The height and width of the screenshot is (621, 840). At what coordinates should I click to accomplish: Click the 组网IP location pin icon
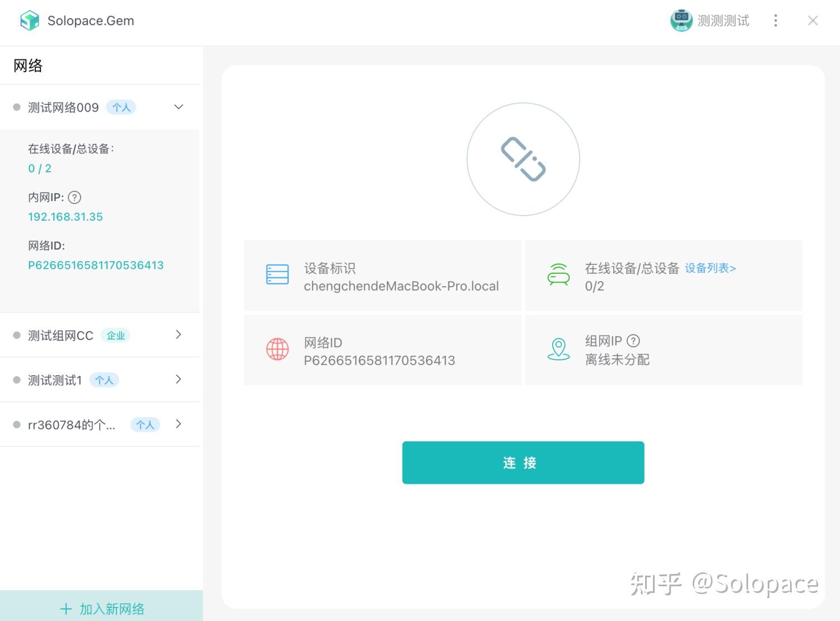(x=558, y=349)
